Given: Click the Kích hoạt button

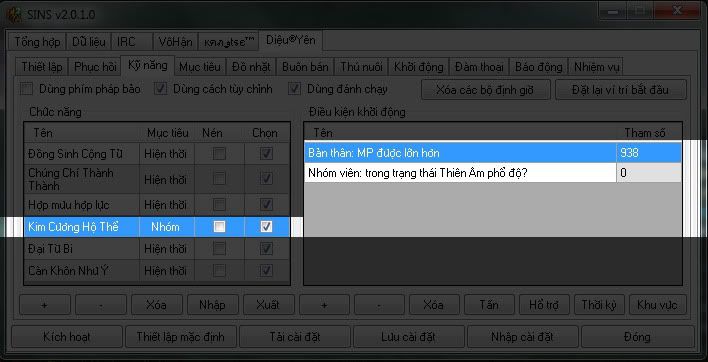Looking at the screenshot, I should tap(66, 337).
